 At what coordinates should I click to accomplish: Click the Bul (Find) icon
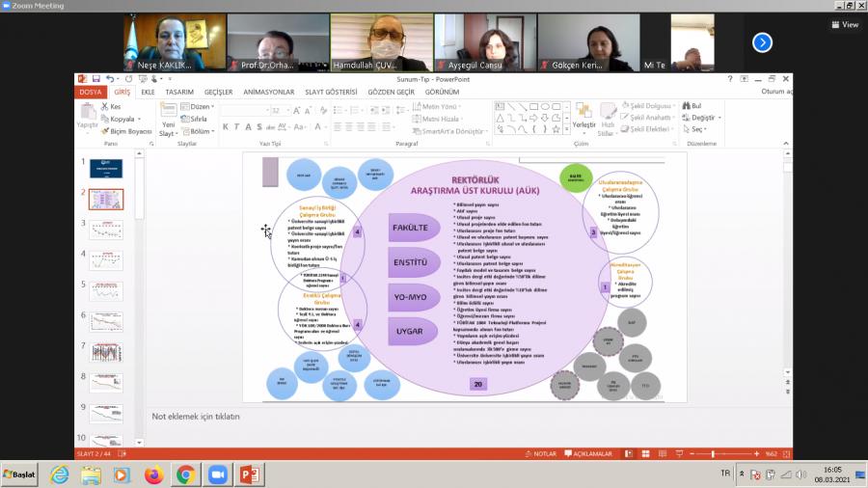pos(692,106)
